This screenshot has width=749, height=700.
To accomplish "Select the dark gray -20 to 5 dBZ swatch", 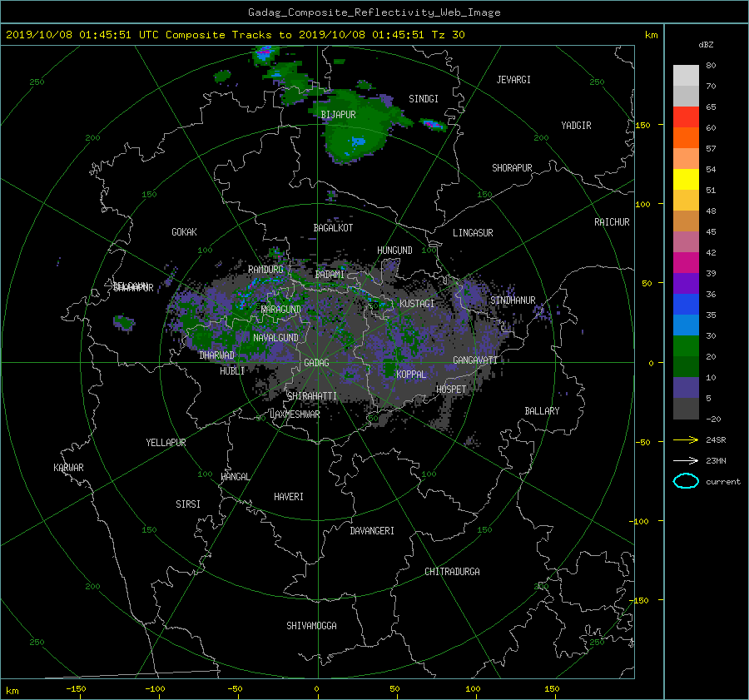I will tap(686, 409).
